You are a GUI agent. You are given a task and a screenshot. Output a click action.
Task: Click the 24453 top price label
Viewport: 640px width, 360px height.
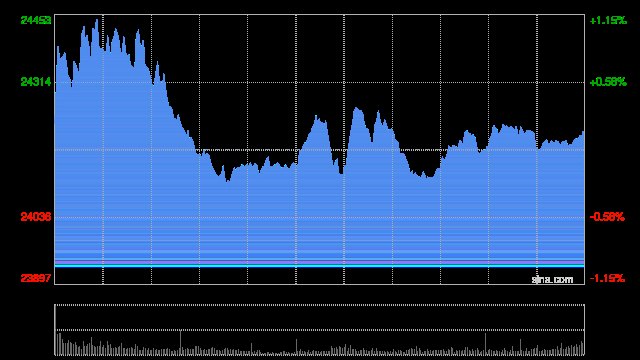point(36,20)
